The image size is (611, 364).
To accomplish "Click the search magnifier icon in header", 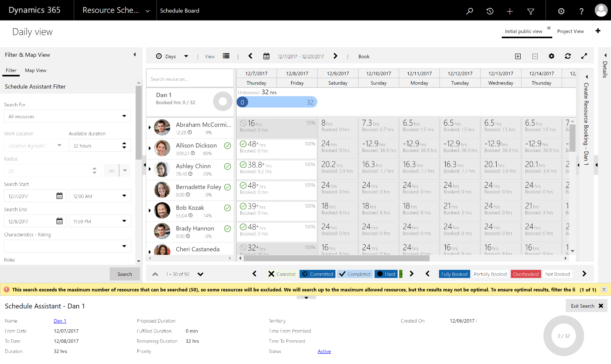I will point(469,11).
